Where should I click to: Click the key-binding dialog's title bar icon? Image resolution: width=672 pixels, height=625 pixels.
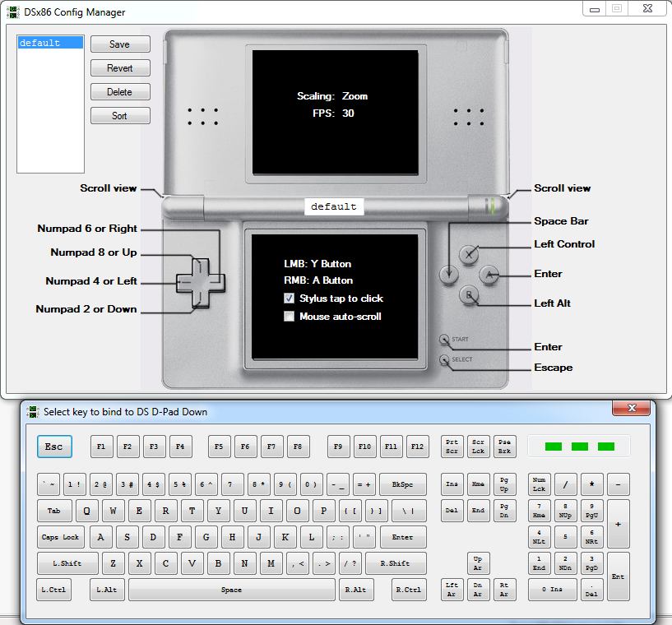(33, 412)
